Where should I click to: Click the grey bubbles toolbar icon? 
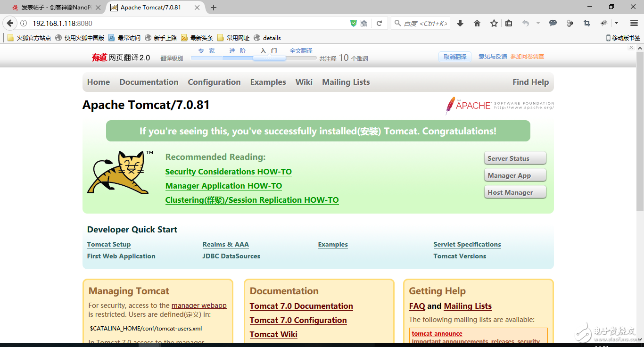point(570,23)
